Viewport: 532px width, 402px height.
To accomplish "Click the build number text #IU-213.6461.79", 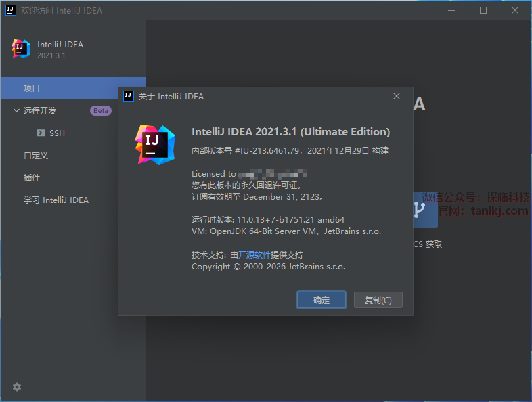I will click(x=267, y=151).
